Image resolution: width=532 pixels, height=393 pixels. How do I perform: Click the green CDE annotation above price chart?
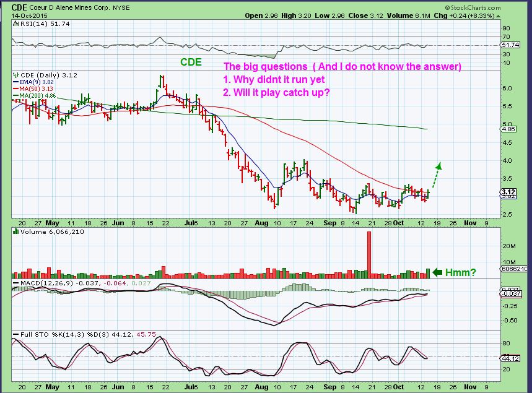pos(191,62)
